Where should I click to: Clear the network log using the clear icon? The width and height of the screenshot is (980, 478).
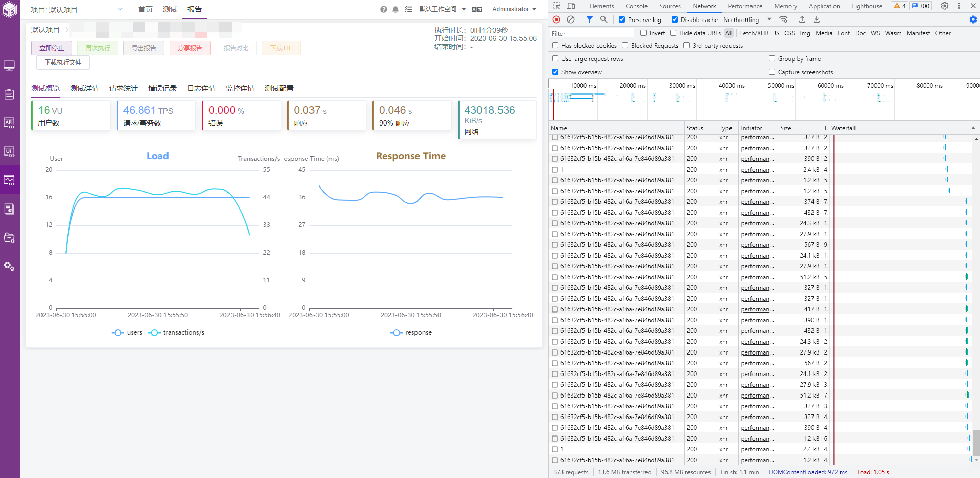570,19
